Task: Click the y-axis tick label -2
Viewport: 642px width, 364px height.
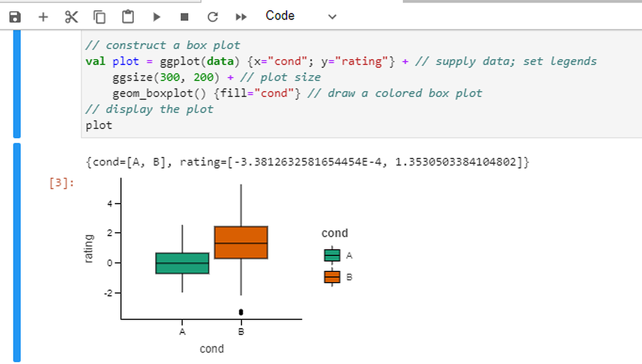Action: [x=109, y=293]
